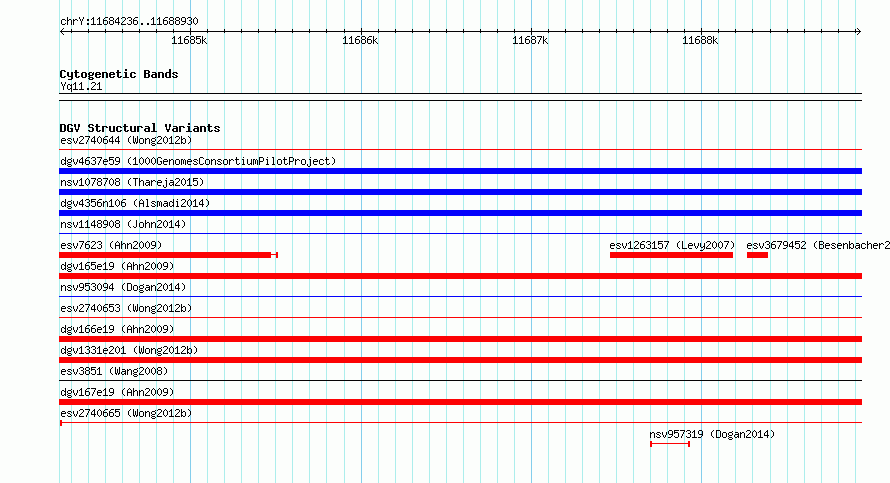Viewport: 890px width, 483px height.
Task: Open the dgv1331e201 (Wong2012b) label
Action: click(x=129, y=350)
